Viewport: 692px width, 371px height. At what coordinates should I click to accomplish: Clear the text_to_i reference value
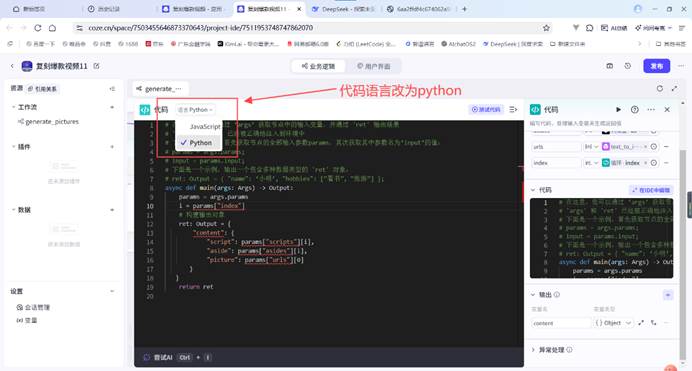(x=645, y=147)
